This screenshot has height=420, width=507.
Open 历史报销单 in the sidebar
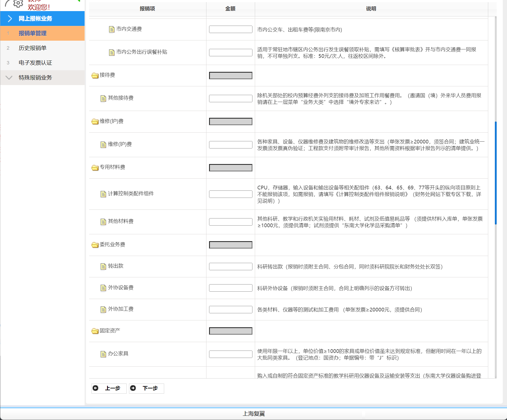coord(33,48)
